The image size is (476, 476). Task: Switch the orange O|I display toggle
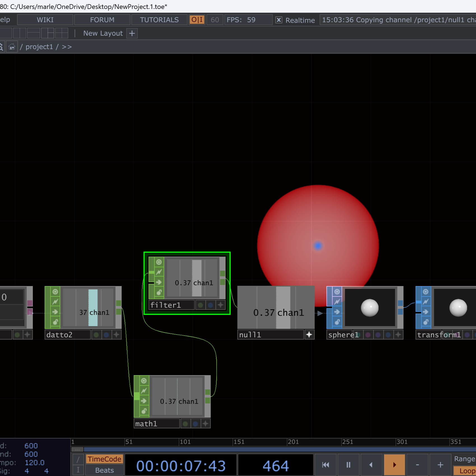coord(197,20)
